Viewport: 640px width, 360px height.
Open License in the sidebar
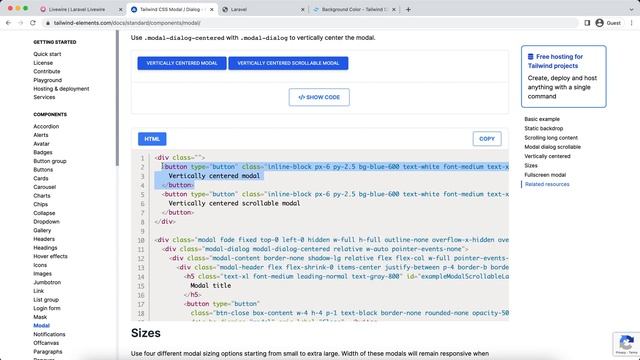click(x=43, y=63)
